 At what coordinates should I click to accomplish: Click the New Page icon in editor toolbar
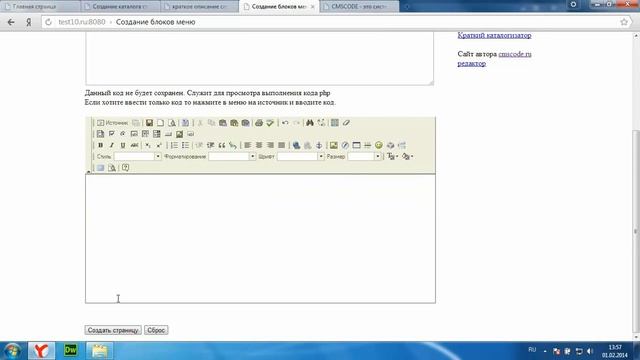point(160,123)
